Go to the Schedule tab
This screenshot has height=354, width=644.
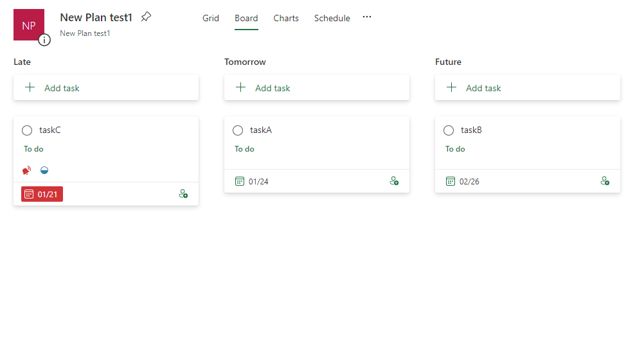[332, 18]
